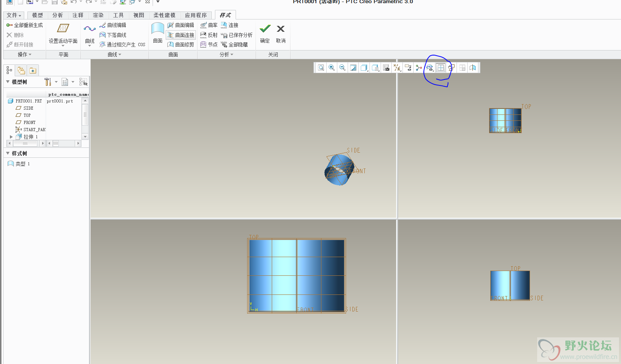Click the Regenerate All button (全部重新生成)

pyautogui.click(x=25, y=25)
